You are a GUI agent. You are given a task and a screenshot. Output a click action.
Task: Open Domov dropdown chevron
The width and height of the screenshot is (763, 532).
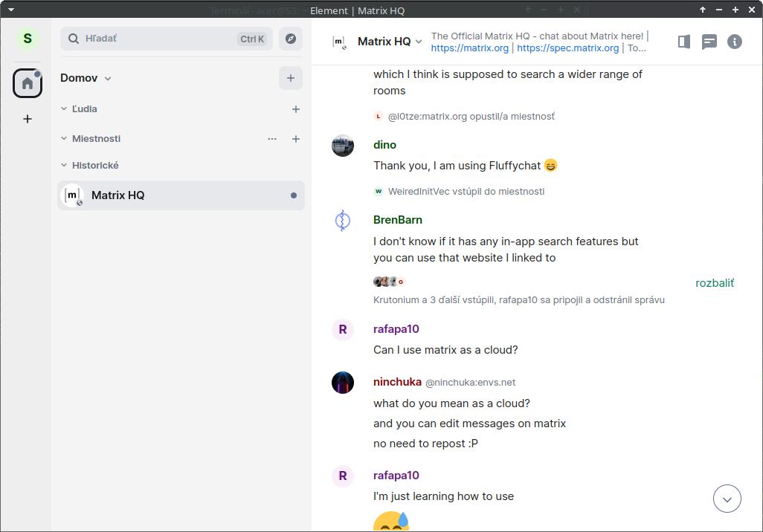tap(108, 79)
